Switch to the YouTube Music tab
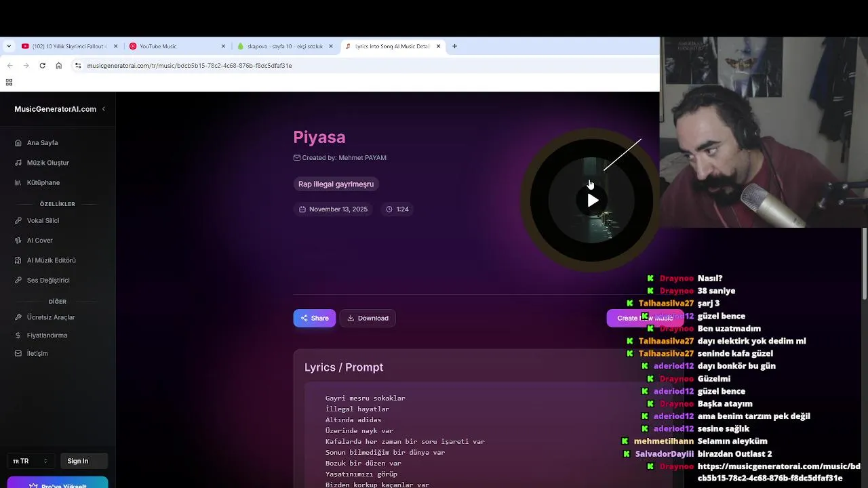This screenshot has width=868, height=488. (176, 46)
